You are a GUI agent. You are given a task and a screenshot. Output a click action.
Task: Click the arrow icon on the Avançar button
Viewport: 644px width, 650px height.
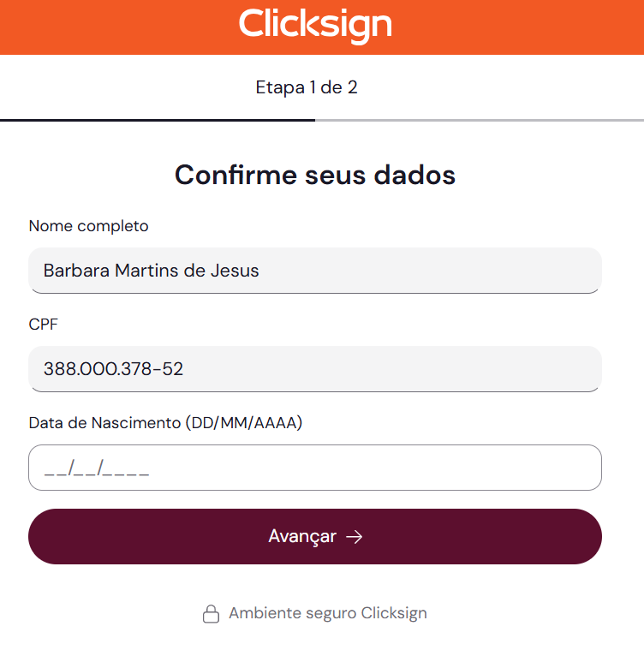354,537
